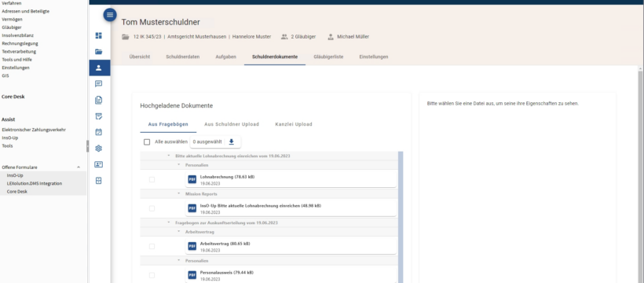Open Elektronischer Zahlungsverkehr under Assist
The image size is (644, 283).
(34, 130)
